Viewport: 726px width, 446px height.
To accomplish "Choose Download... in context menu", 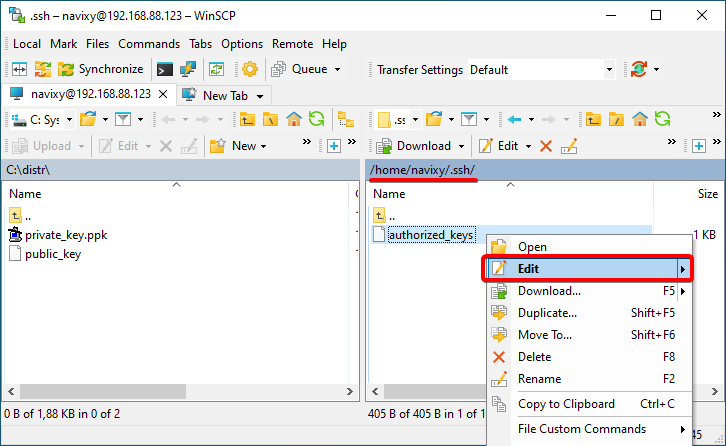I will click(x=589, y=291).
